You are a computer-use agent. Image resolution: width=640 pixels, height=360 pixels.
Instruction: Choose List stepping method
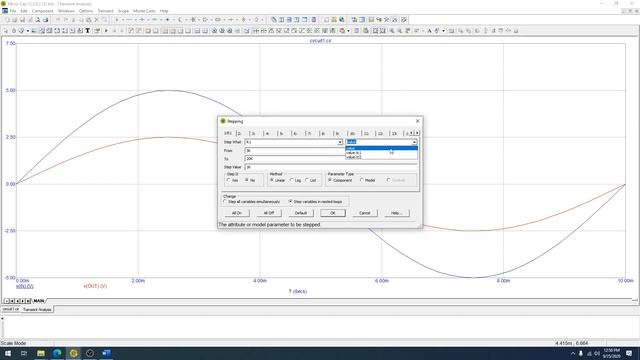tap(310, 180)
